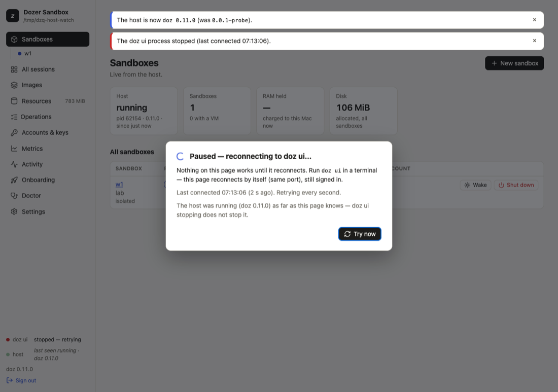Screen dimensions: 558x392
Task: Click the refresh icon on Try now
Action: tap(347, 234)
